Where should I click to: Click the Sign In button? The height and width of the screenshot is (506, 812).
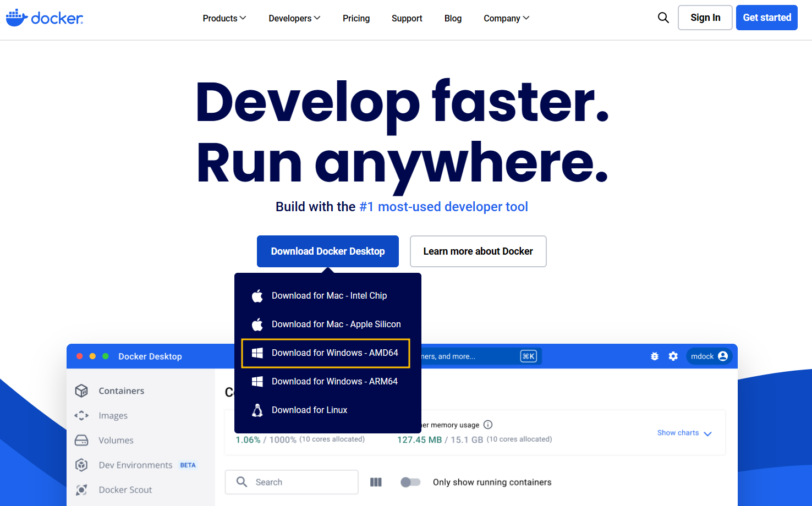click(705, 18)
